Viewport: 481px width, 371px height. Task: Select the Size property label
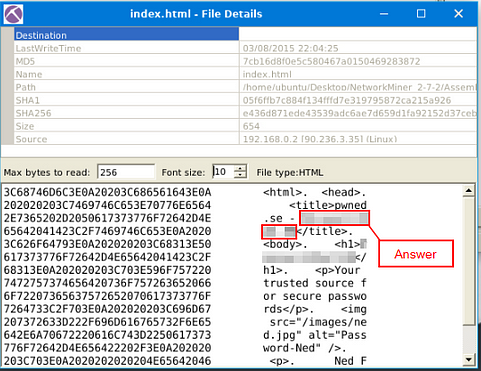25,126
